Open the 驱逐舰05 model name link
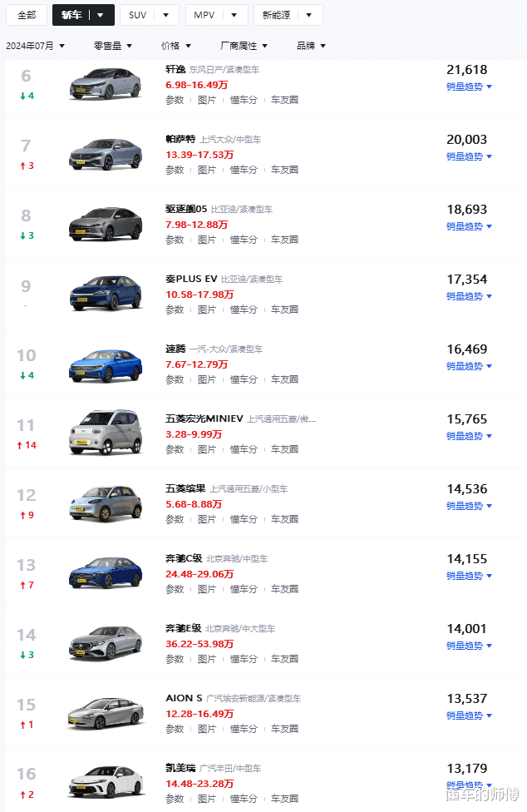The width and height of the screenshot is (527, 812). 186,209
